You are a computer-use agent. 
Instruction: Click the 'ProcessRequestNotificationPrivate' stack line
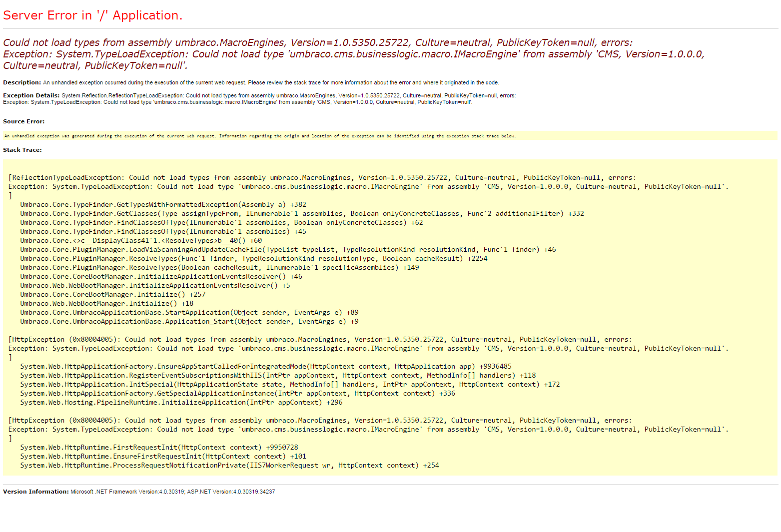(x=230, y=465)
